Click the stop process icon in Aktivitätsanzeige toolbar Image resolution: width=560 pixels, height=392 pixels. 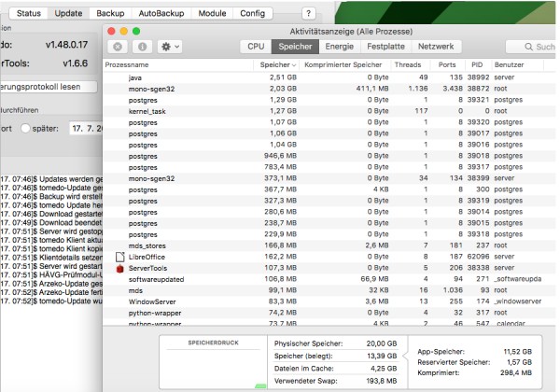pos(118,47)
